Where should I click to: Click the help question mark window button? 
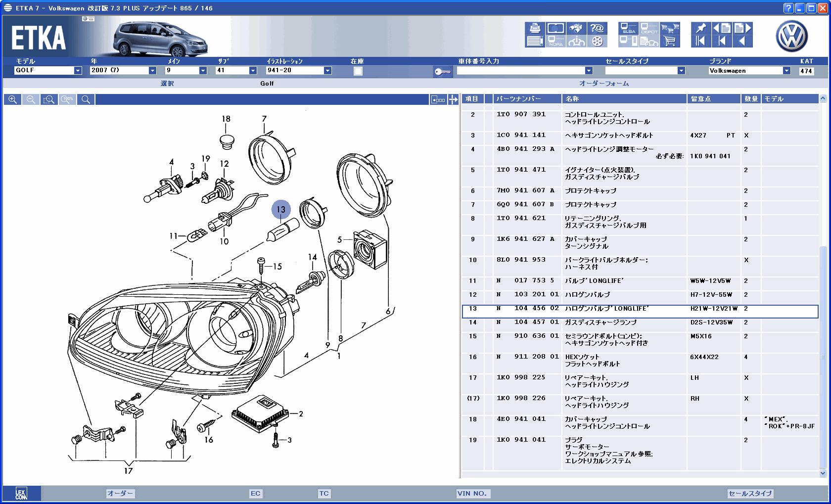[788, 8]
